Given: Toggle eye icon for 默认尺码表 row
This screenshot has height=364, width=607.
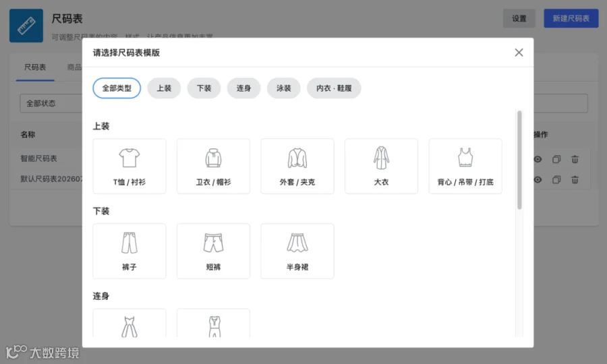Looking at the screenshot, I should coord(538,179).
